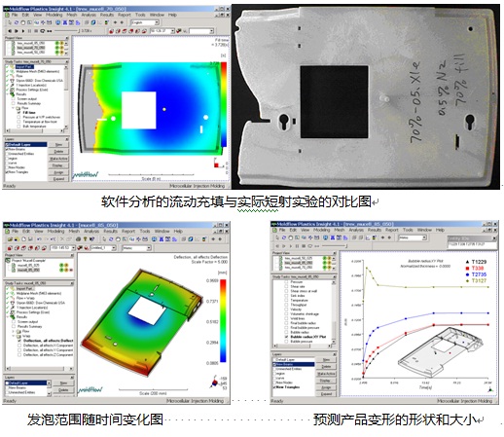
Task: Collapse Warp folder in deflection window
Action: pos(14,336)
